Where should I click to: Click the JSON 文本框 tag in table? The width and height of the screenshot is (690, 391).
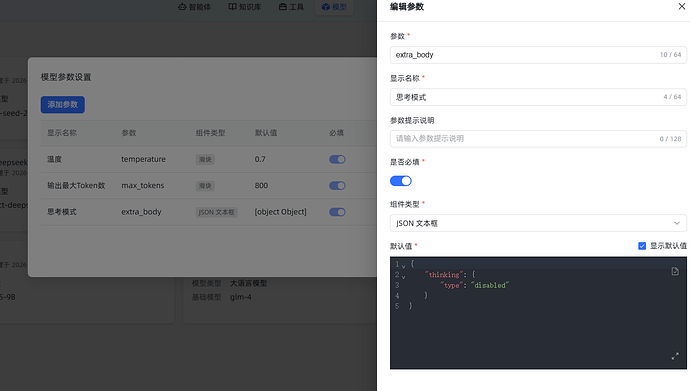tap(217, 212)
